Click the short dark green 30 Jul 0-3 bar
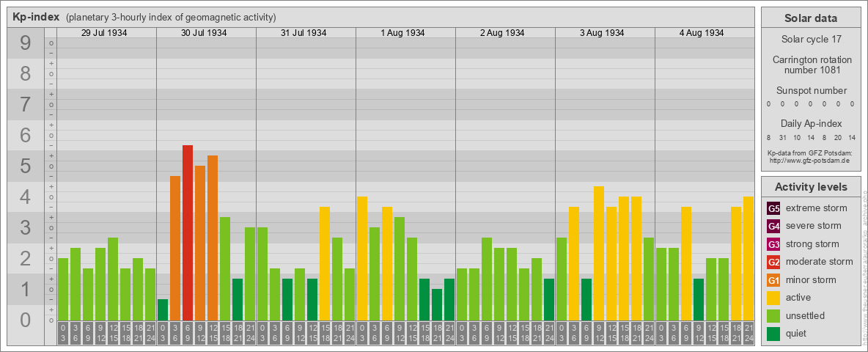Image resolution: width=868 pixels, height=352 pixels. point(163,310)
